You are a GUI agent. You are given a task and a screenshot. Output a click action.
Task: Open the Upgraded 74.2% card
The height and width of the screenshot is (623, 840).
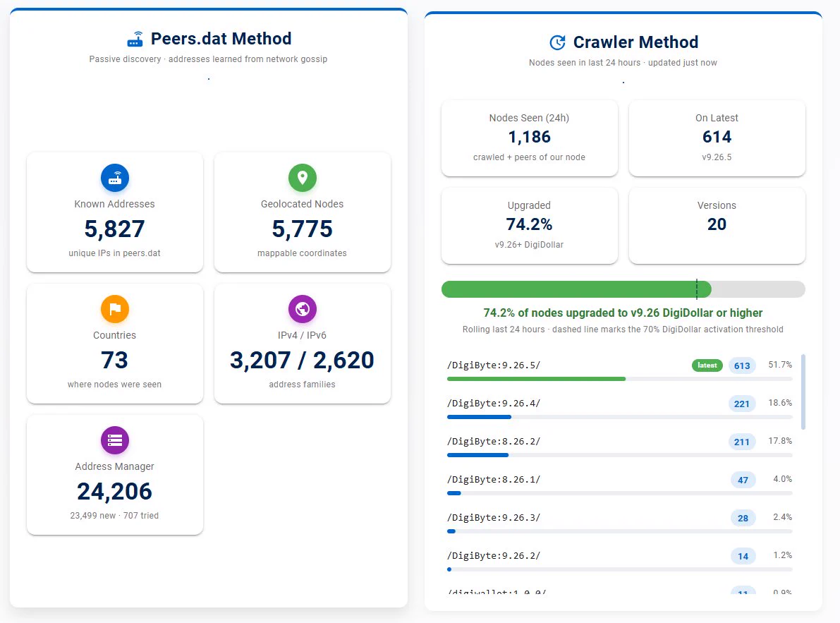point(529,226)
